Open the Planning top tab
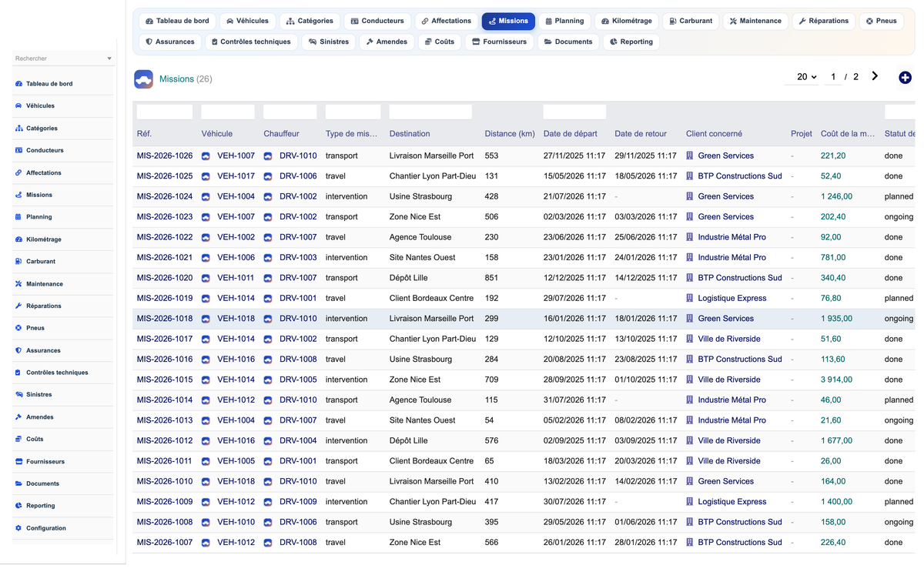Image resolution: width=924 pixels, height=572 pixels. coord(564,22)
